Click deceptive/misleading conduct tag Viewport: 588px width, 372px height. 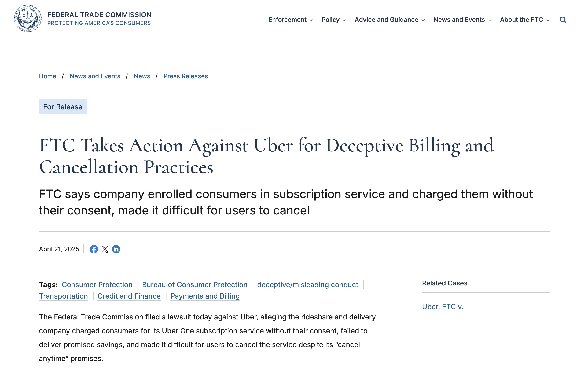308,285
